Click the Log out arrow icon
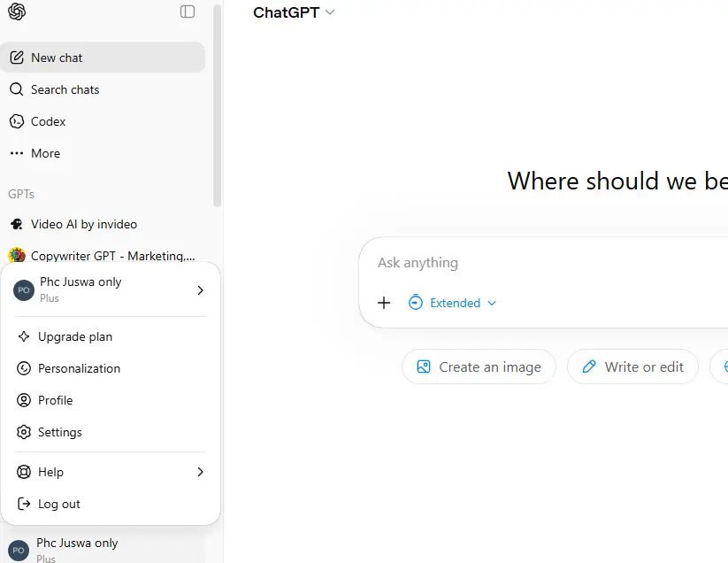 click(24, 504)
